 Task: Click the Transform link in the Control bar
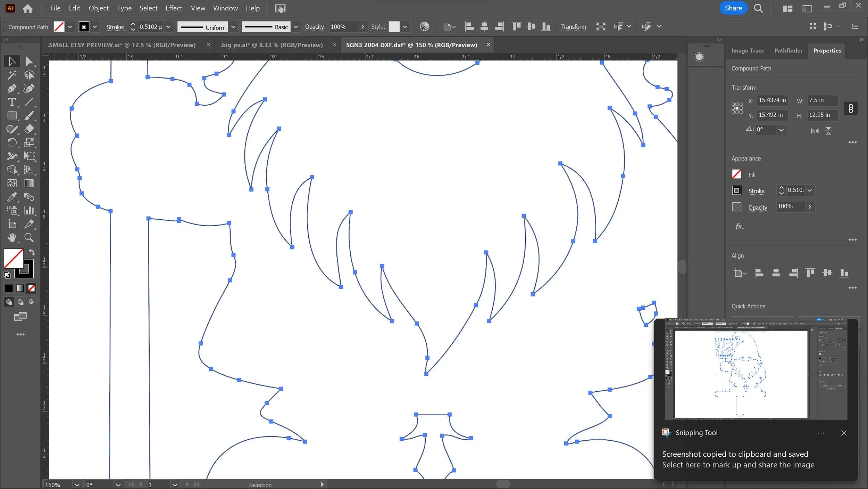click(573, 27)
